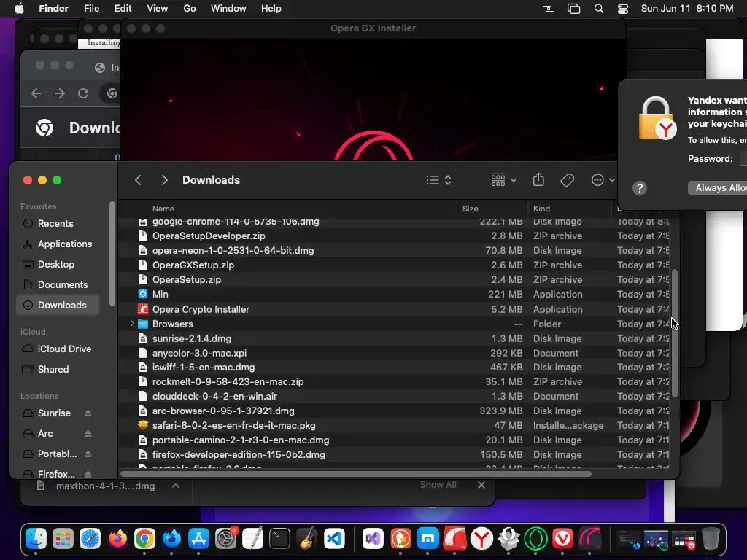The height and width of the screenshot is (560, 747).
Task: Open Google Chrome in the Dock
Action: pyautogui.click(x=144, y=539)
